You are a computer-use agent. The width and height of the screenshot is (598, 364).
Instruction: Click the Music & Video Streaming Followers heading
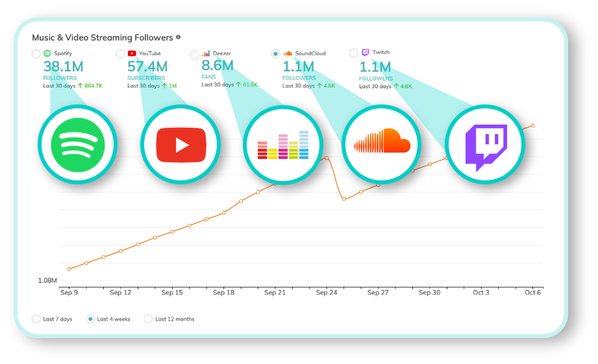103,38
